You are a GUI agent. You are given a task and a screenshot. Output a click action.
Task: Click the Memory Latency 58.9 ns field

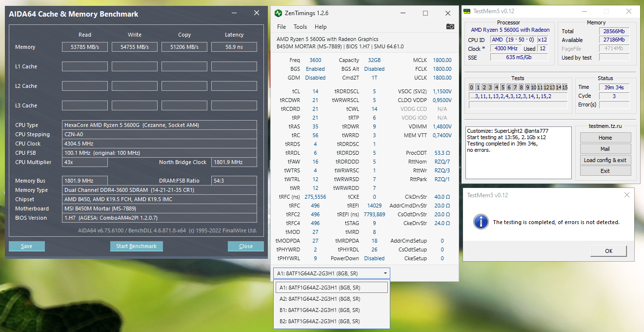234,47
